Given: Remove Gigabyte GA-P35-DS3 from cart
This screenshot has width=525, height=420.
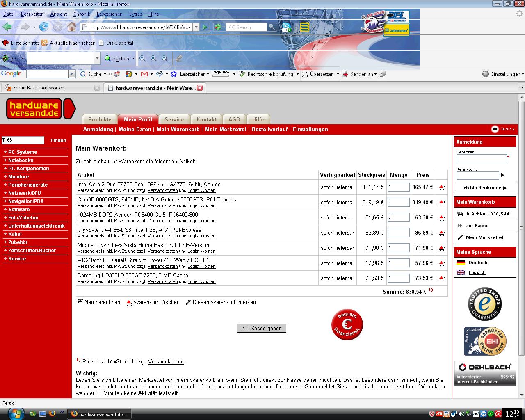Looking at the screenshot, I should [x=442, y=233].
